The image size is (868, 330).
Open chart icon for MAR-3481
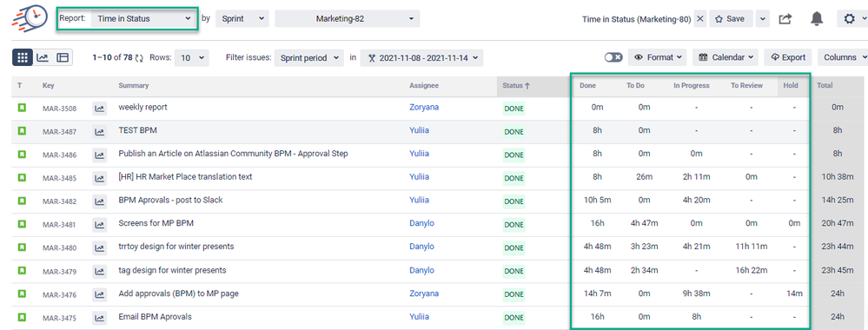point(100,225)
